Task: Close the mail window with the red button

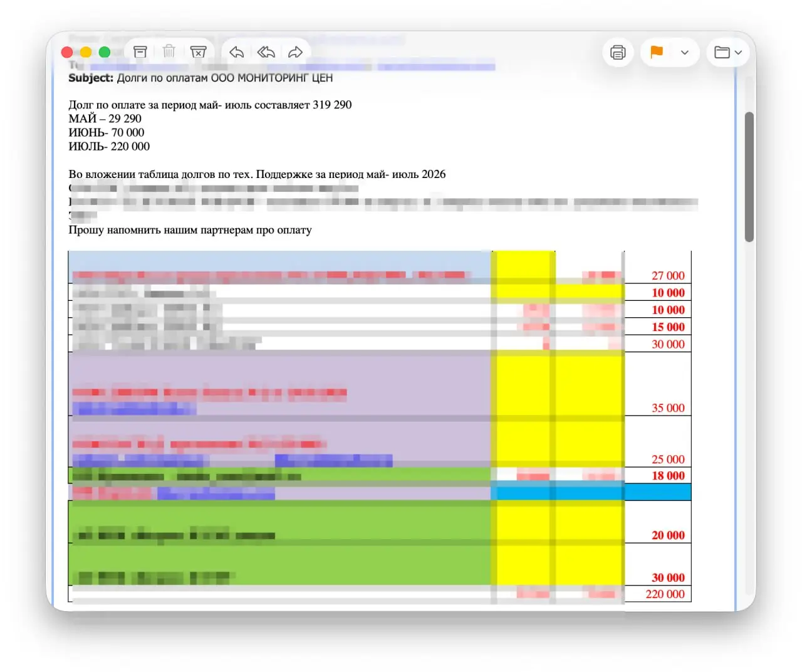Action: click(67, 53)
